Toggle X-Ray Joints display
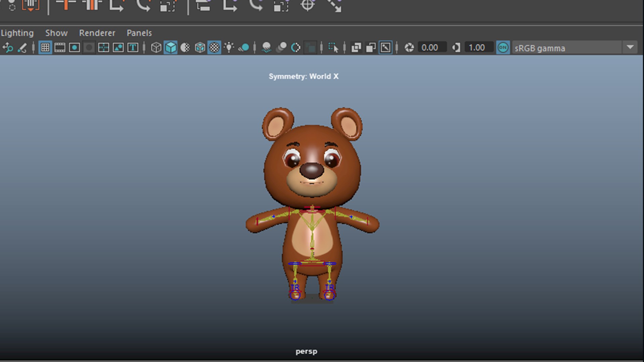The image size is (644, 362). coord(385,48)
